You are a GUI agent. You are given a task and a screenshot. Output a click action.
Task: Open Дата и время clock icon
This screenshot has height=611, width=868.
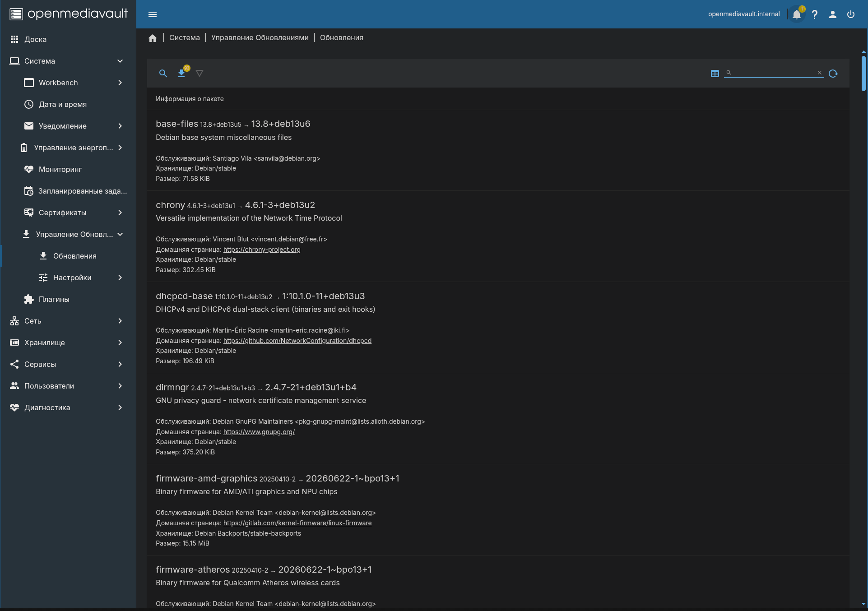(29, 104)
